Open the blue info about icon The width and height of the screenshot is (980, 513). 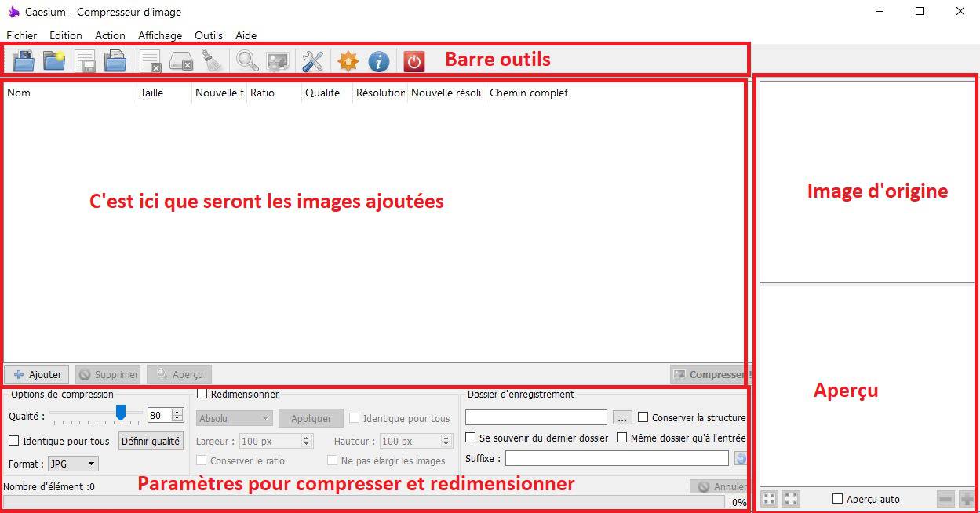(x=379, y=60)
